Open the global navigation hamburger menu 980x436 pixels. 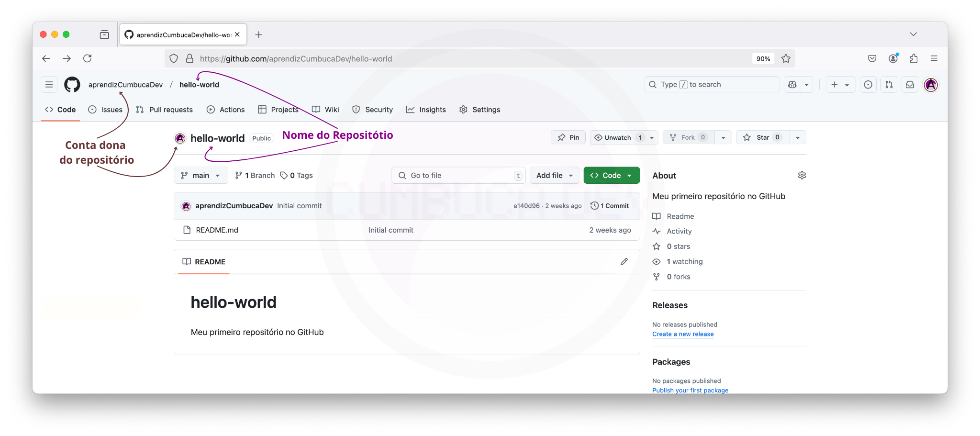[x=49, y=84]
